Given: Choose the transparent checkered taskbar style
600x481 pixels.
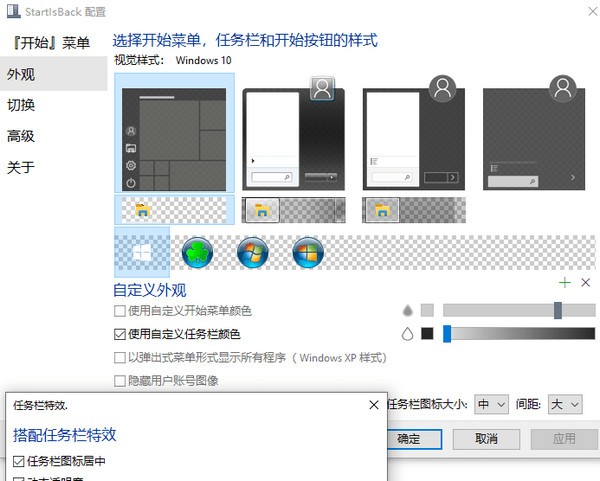Looking at the screenshot, I should 174,210.
